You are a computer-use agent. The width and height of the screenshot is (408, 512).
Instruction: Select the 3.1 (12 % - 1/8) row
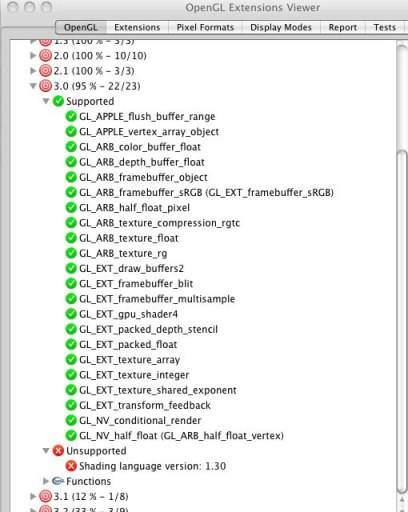pos(91,496)
